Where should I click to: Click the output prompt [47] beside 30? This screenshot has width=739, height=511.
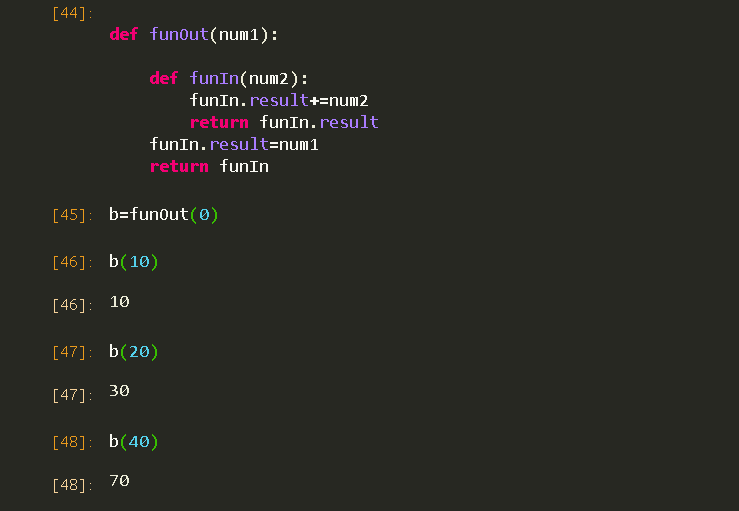coord(72,395)
